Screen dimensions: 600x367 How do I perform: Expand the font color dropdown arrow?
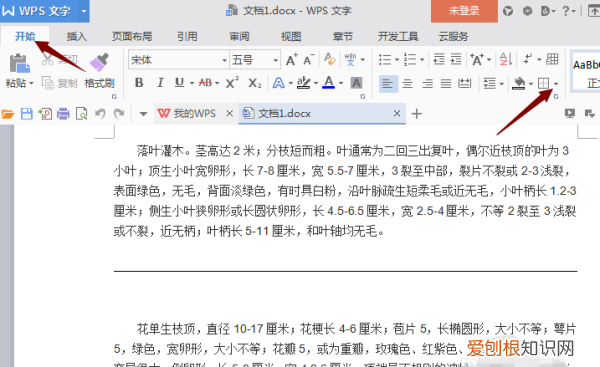pyautogui.click(x=341, y=83)
